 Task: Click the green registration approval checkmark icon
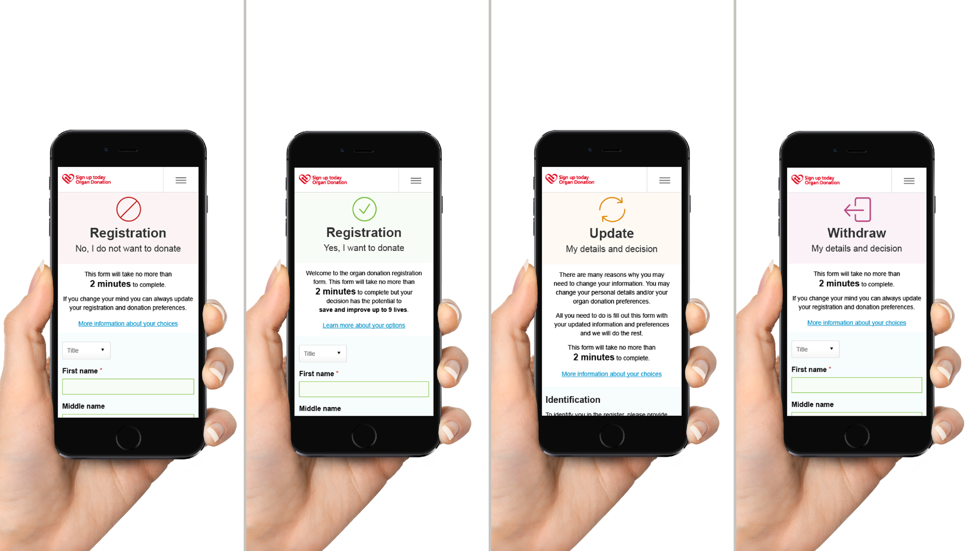363,209
